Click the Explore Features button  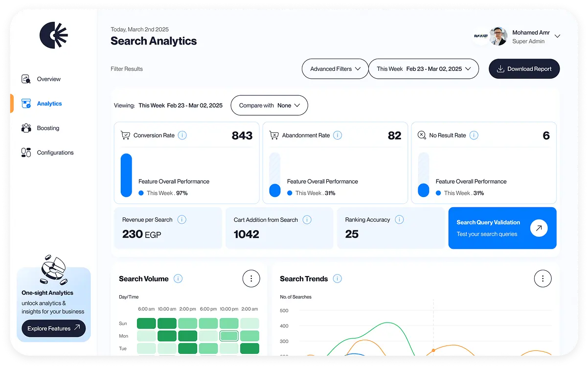pos(53,328)
